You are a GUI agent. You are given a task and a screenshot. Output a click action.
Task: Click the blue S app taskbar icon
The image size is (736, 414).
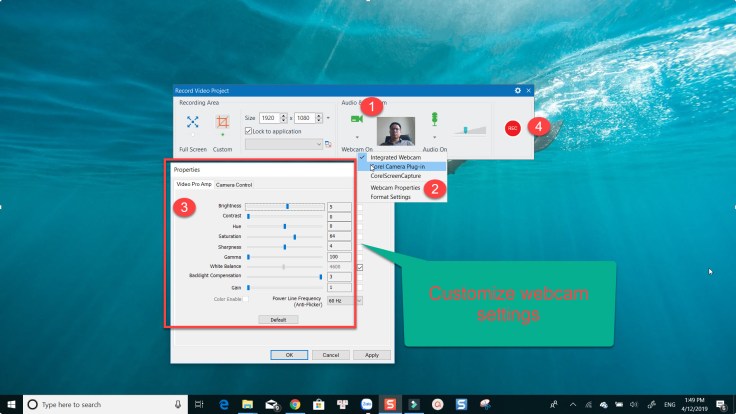pos(461,404)
